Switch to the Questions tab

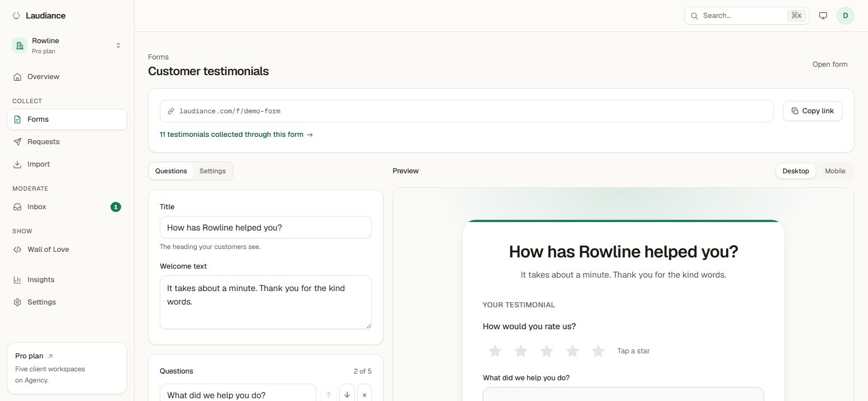pos(171,171)
